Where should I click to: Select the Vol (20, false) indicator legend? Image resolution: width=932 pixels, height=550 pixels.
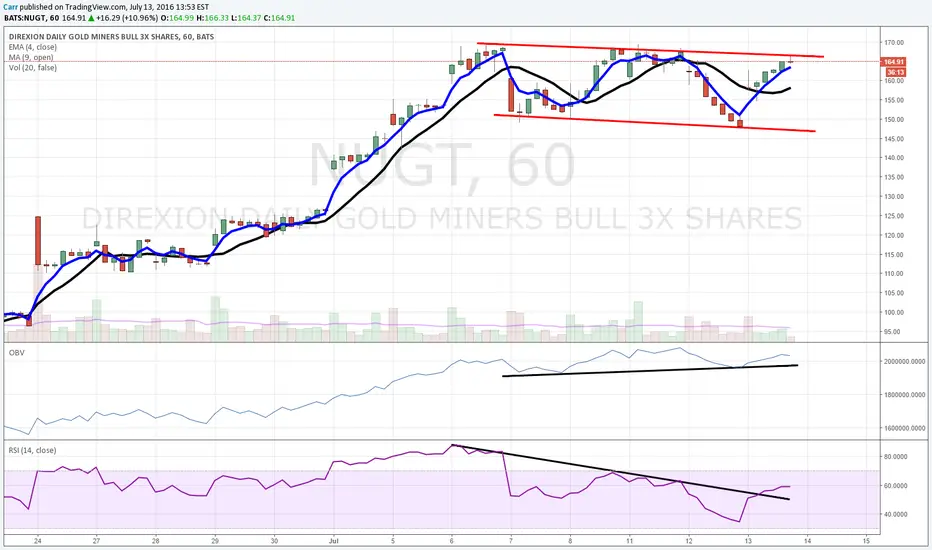click(x=33, y=68)
